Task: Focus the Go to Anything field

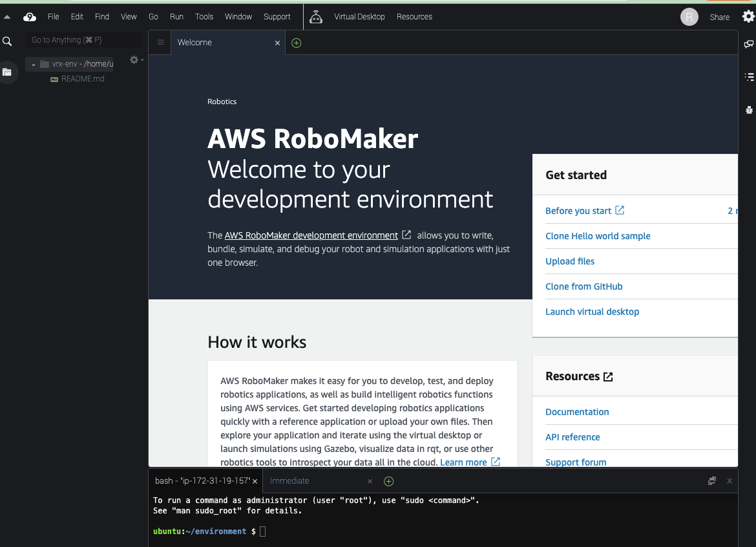Action: point(83,40)
